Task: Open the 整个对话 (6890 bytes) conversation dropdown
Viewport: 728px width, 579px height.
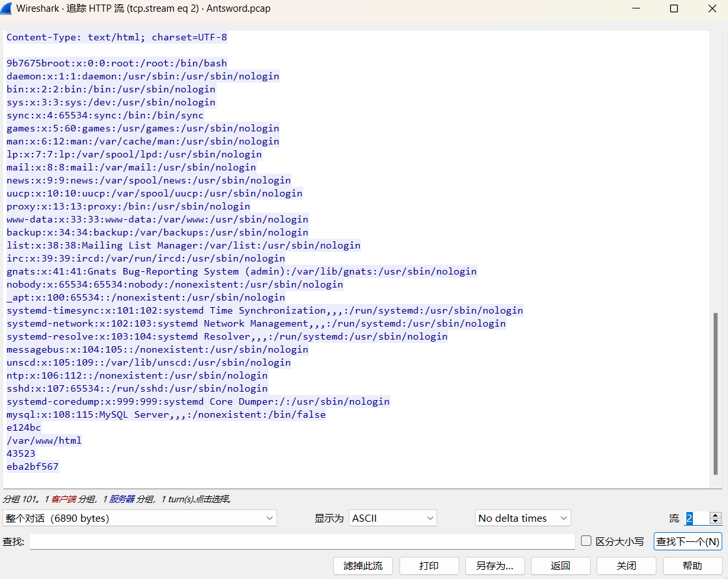Action: (x=140, y=518)
